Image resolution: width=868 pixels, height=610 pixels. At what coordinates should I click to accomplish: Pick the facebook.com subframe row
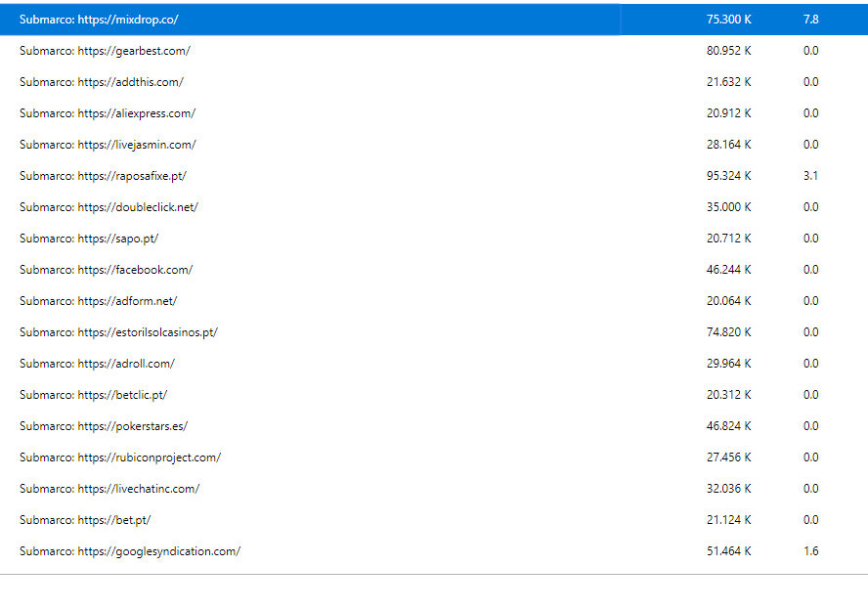click(x=106, y=270)
